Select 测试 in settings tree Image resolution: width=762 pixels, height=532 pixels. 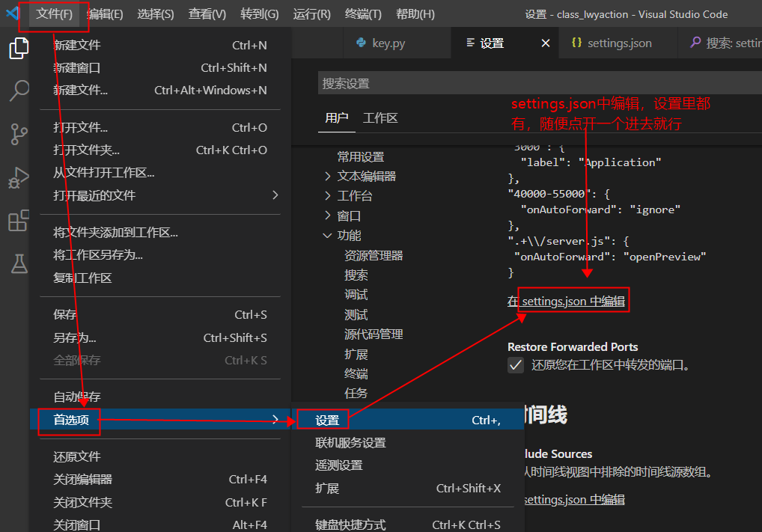coord(356,314)
